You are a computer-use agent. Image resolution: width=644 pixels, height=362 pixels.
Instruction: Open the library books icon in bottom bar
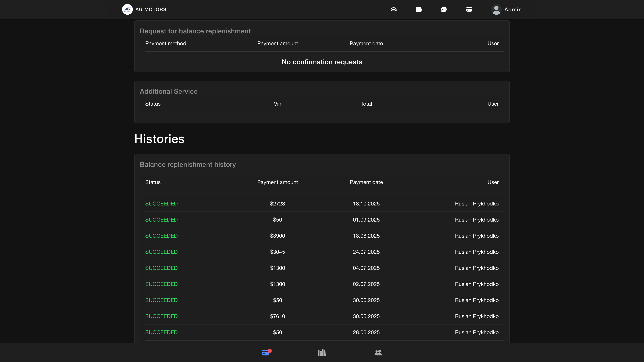tap(322, 352)
